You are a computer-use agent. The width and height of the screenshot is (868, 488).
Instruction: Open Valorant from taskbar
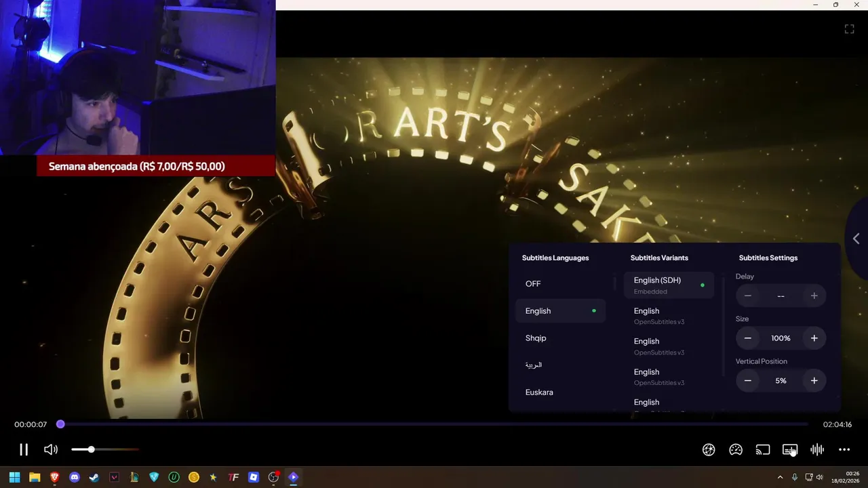click(114, 477)
